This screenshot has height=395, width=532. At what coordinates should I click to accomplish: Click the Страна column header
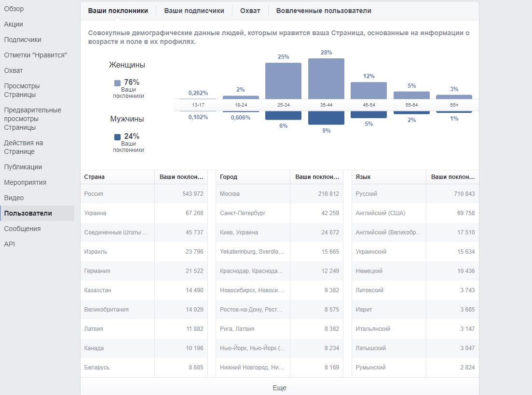[95, 177]
